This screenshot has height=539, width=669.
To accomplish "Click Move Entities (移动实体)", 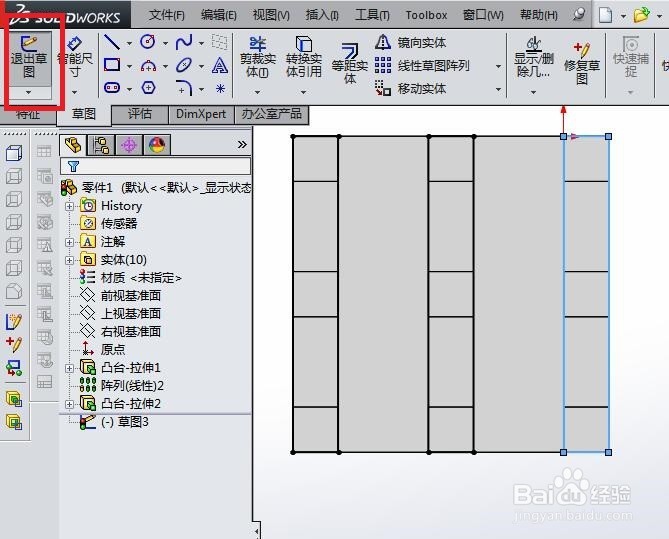I will pos(411,88).
